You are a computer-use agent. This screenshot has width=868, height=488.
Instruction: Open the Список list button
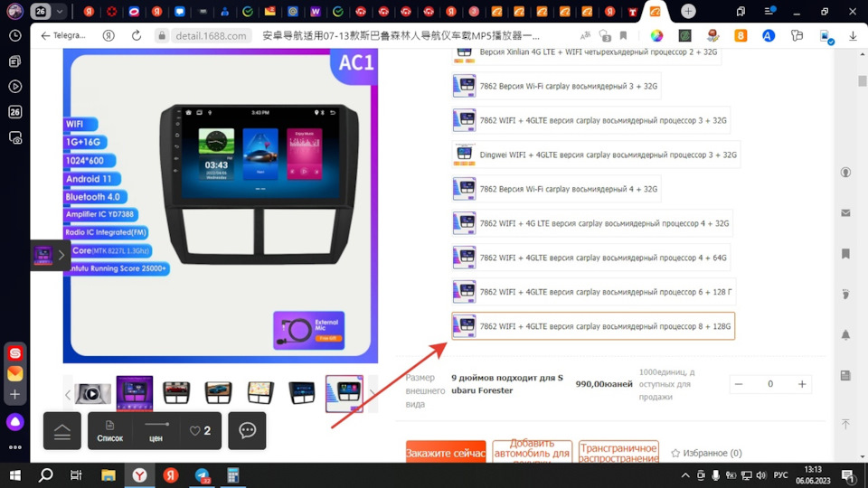[x=109, y=430]
